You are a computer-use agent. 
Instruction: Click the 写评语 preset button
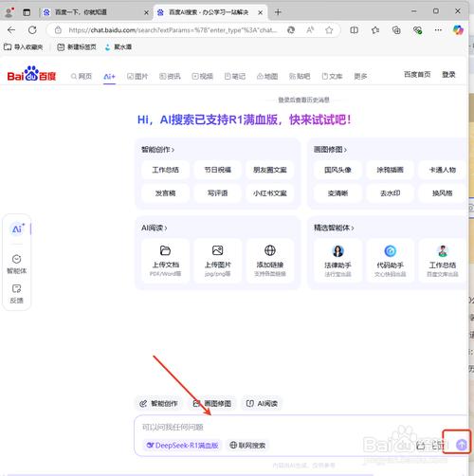tap(217, 192)
